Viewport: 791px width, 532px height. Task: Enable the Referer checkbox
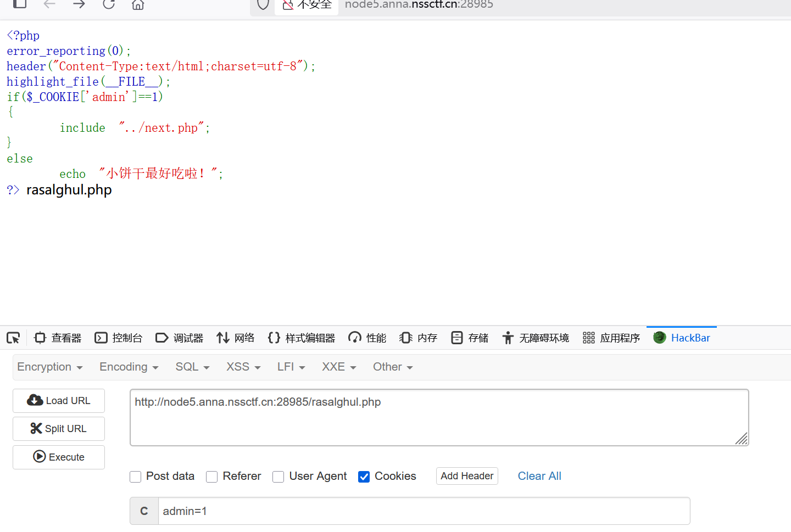pyautogui.click(x=212, y=477)
